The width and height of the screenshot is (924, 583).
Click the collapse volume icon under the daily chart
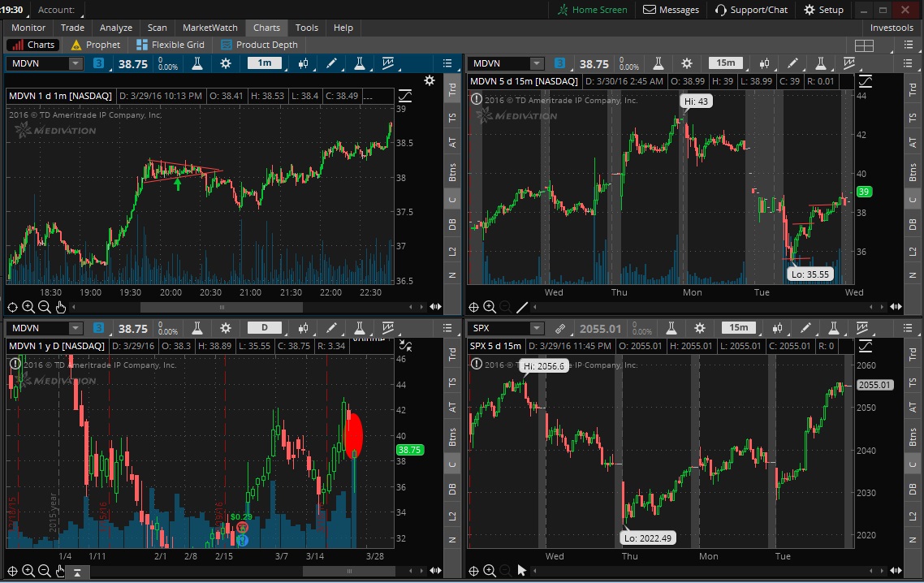[77, 572]
